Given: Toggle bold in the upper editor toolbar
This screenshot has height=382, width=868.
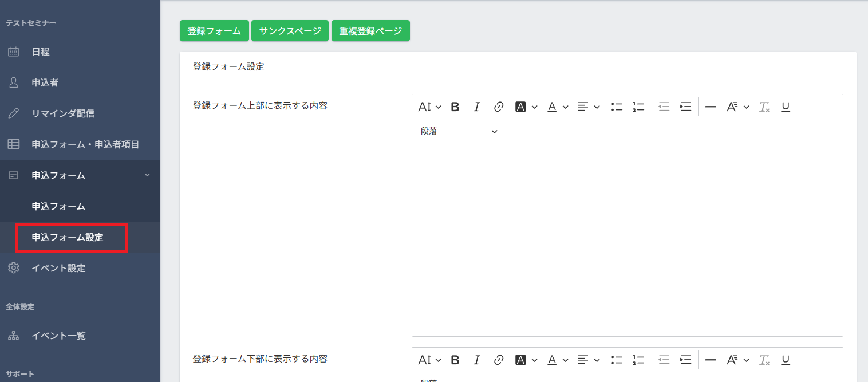Looking at the screenshot, I should click(455, 107).
